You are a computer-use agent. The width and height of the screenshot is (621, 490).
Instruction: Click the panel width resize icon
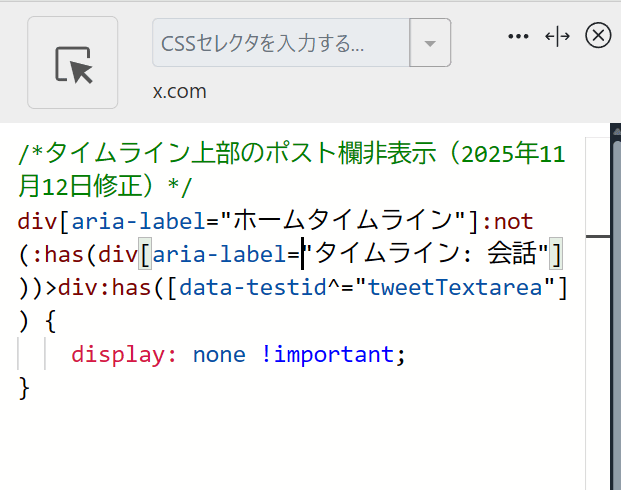(x=557, y=36)
